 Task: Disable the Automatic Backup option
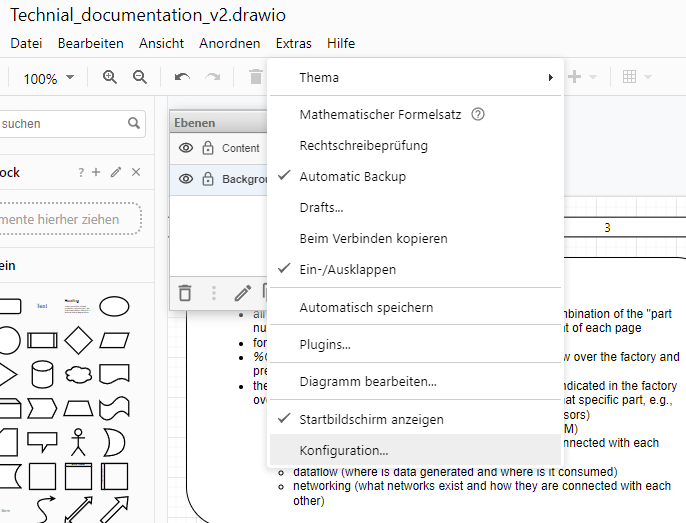352,176
